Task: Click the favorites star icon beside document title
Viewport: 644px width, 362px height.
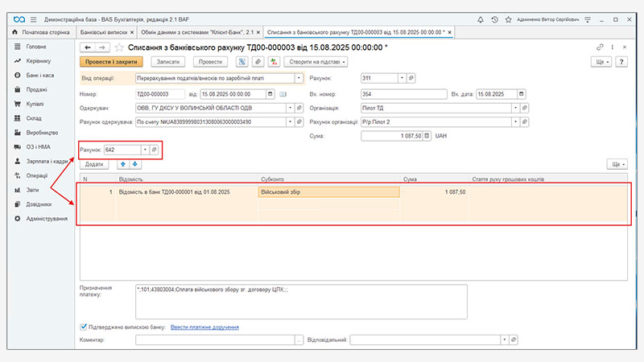Action: click(118, 47)
